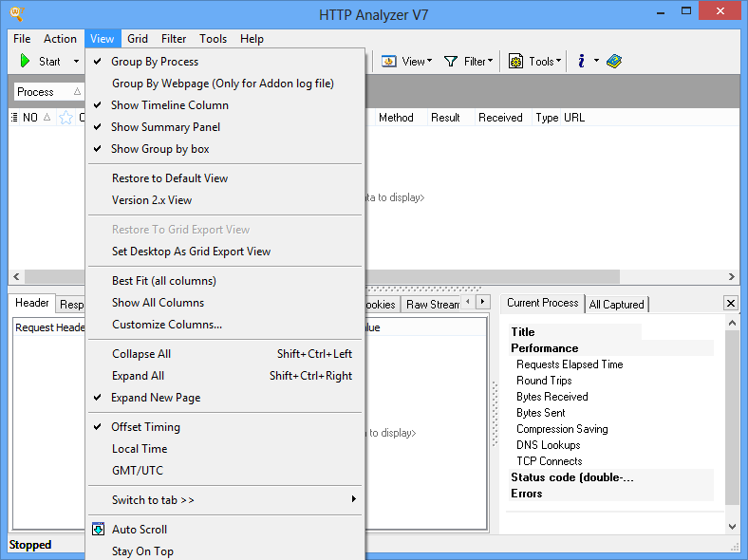The width and height of the screenshot is (748, 560).
Task: Click the grid row indicator icon beside NO
Action: tap(14, 118)
